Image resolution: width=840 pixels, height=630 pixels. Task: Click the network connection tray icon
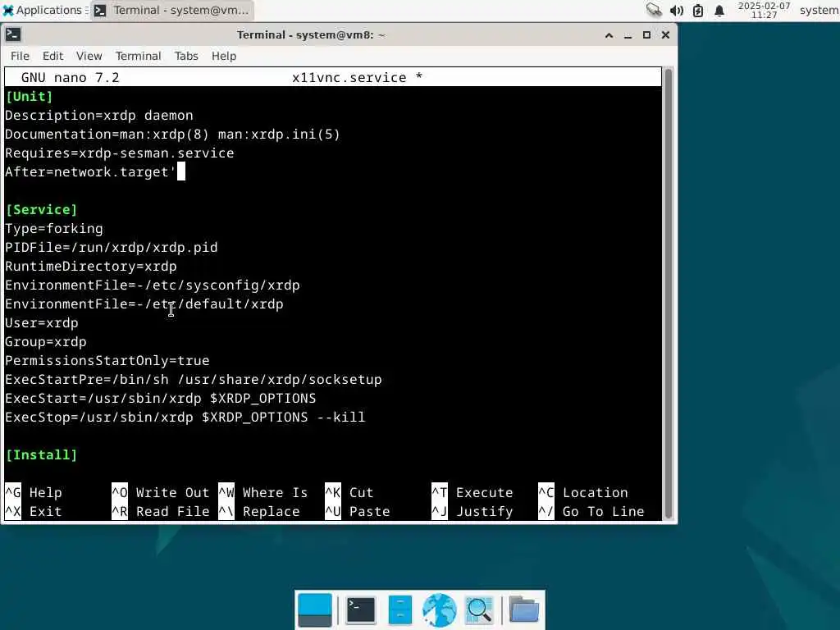point(654,10)
